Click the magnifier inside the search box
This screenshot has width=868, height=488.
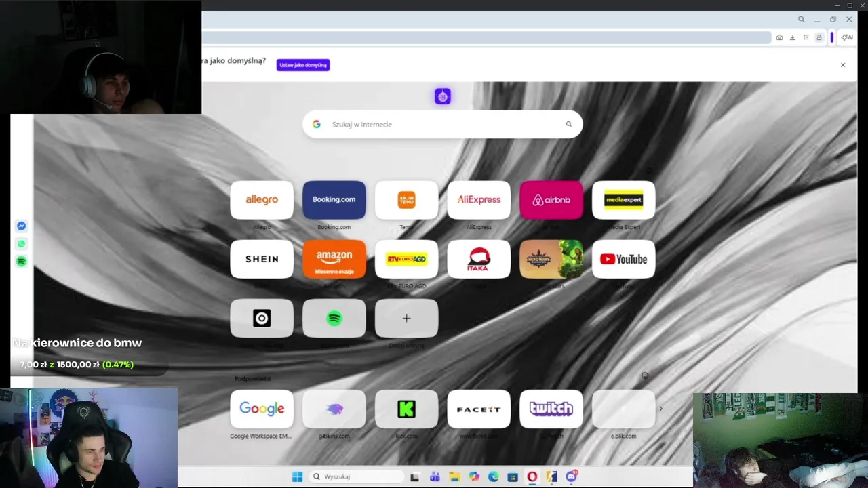point(568,124)
